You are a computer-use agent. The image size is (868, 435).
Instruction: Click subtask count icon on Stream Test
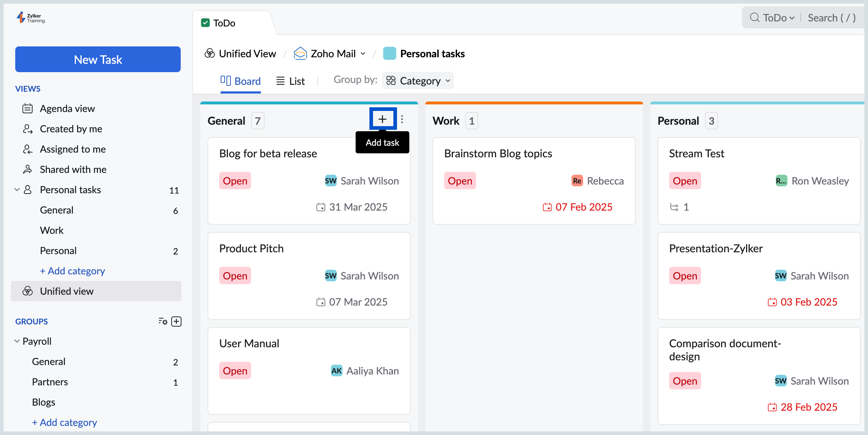pos(674,207)
